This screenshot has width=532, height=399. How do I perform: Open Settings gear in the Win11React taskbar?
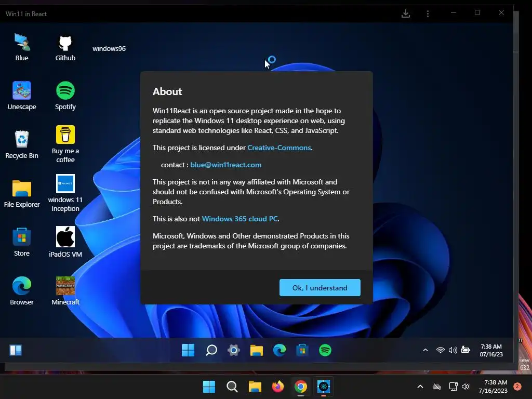tap(234, 350)
